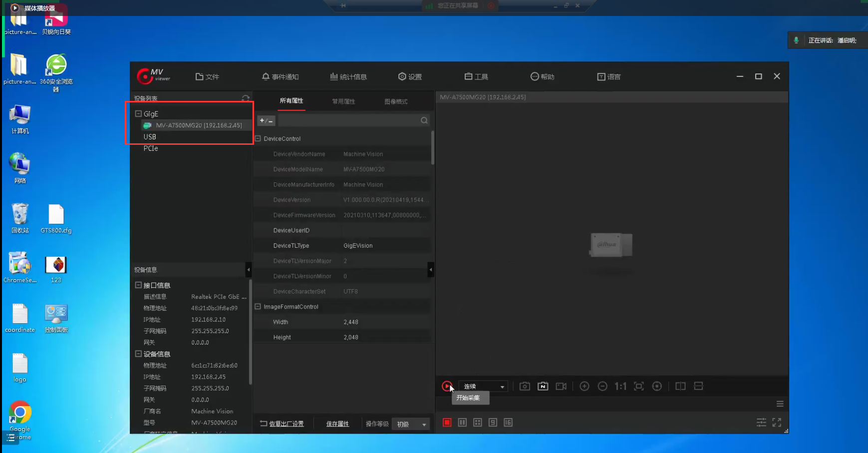The image size is (868, 453).
Task: Open the 事件通知 menu
Action: click(280, 76)
